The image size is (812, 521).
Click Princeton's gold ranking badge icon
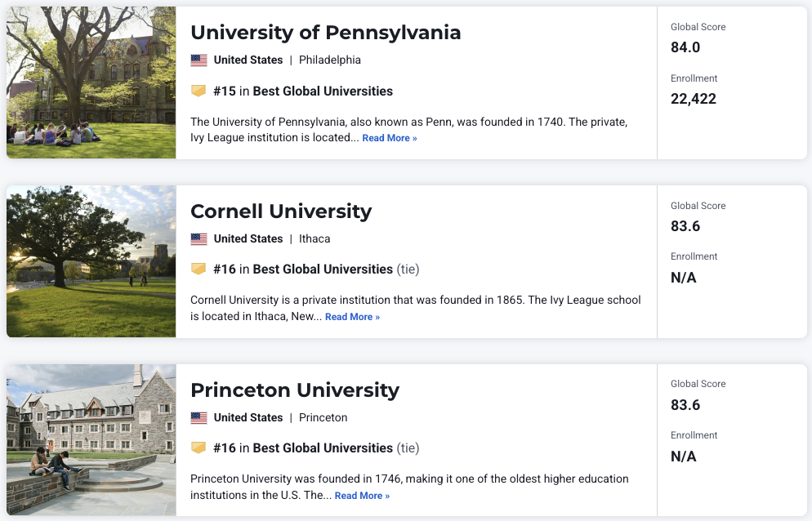point(199,448)
